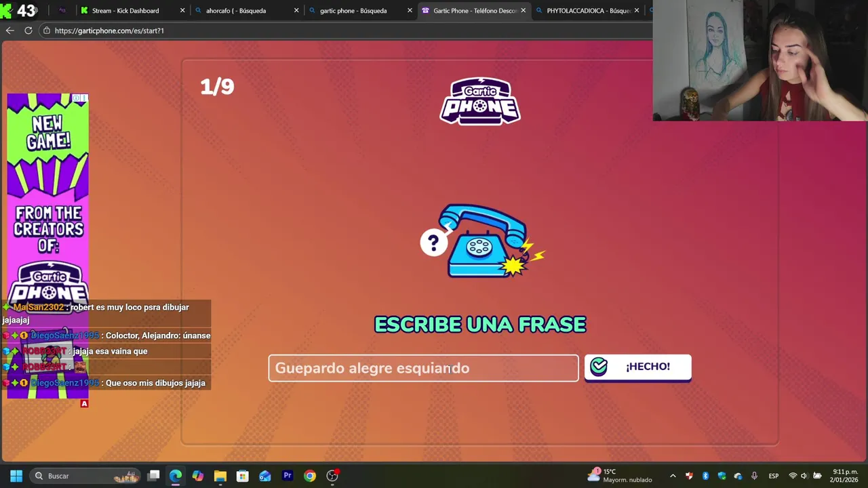Reload the page with the refresh icon
868x488 pixels.
coord(28,30)
